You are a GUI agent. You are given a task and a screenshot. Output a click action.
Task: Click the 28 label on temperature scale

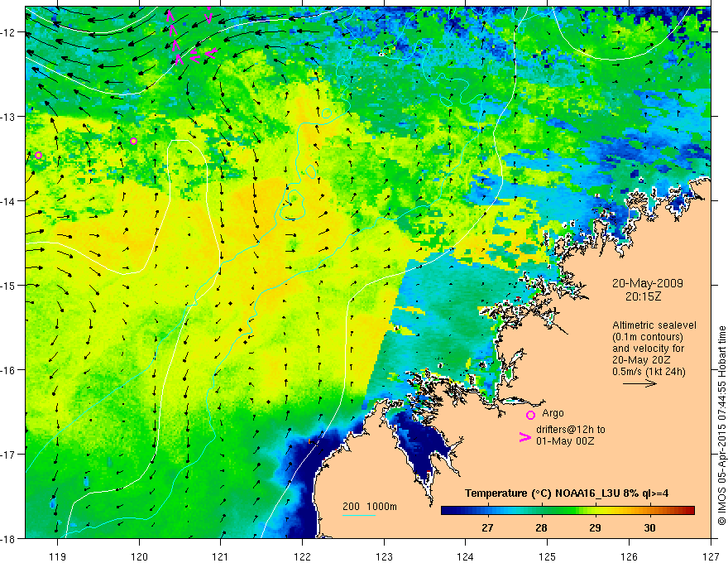coord(541,527)
